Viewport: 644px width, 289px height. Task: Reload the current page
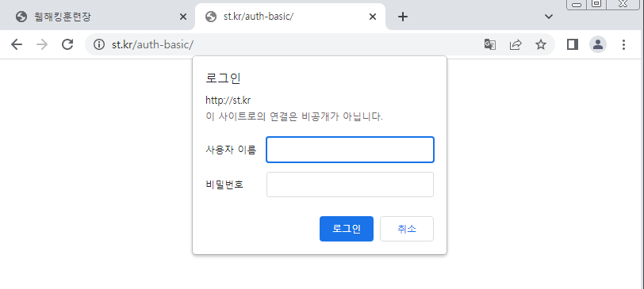67,44
